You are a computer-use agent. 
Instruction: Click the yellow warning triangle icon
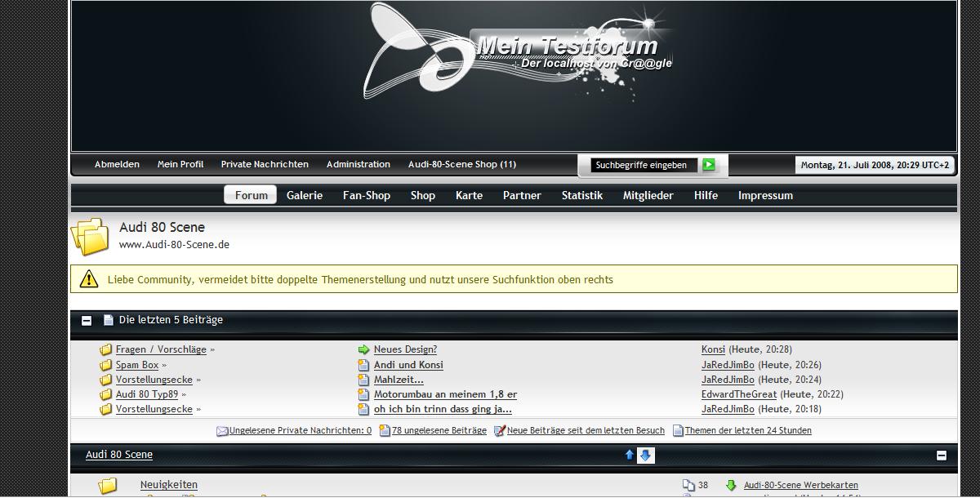89,279
